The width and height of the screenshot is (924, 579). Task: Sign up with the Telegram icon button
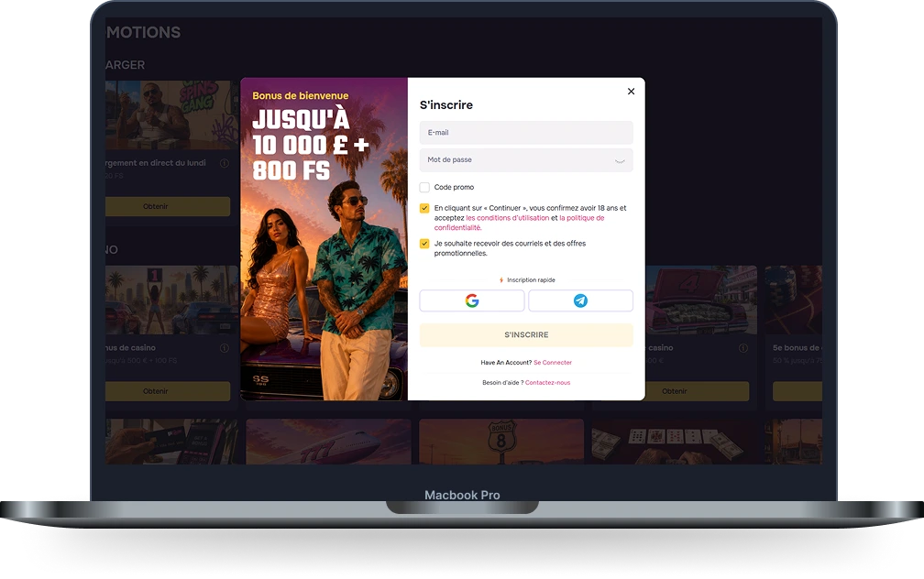580,300
